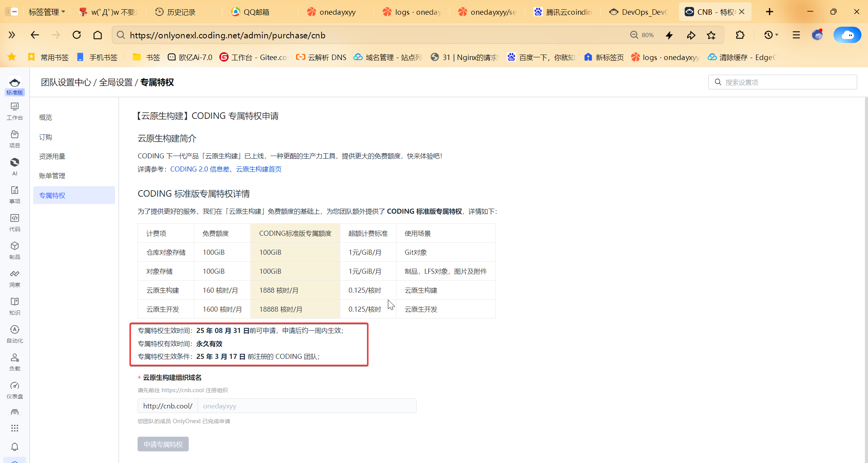Screen dimensions: 868x463
Task: Click the blue cloud sync button
Action: [x=847, y=35]
